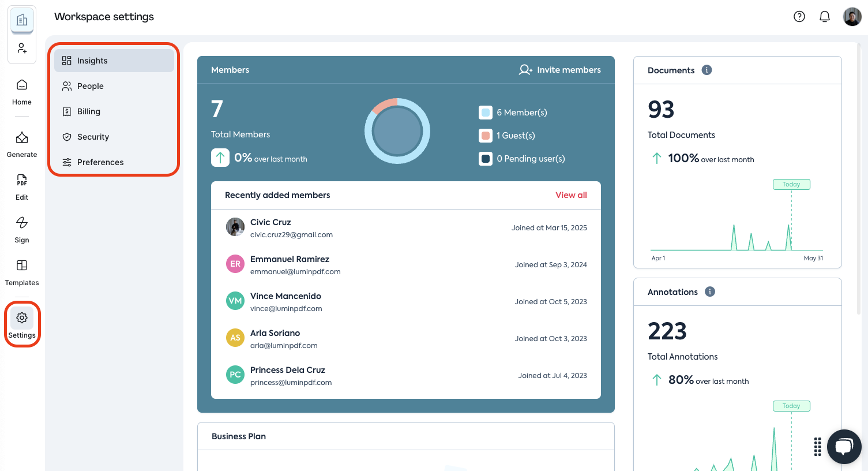The image size is (868, 471).
Task: Show info tooltip next to Annotations
Action: 710,291
